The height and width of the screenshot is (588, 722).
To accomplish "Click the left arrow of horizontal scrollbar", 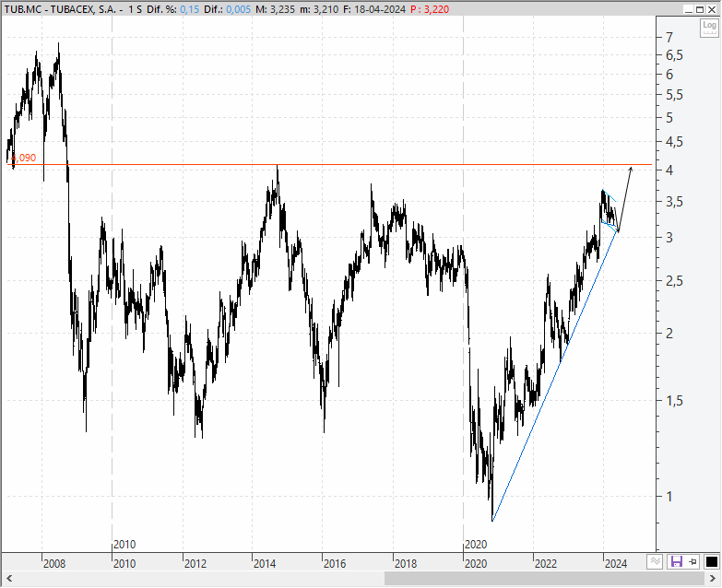I will [x=8, y=579].
